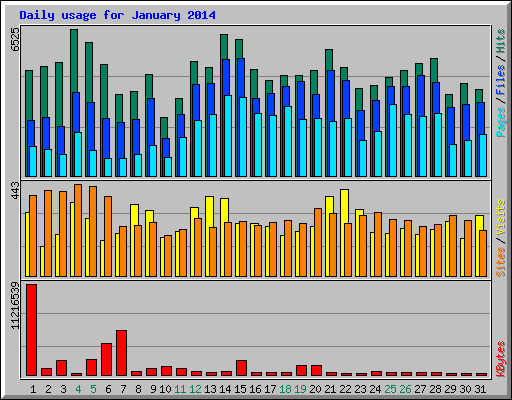This screenshot has height=400, width=512.
Task: Select the "Sites" legend label
Action: (x=501, y=262)
